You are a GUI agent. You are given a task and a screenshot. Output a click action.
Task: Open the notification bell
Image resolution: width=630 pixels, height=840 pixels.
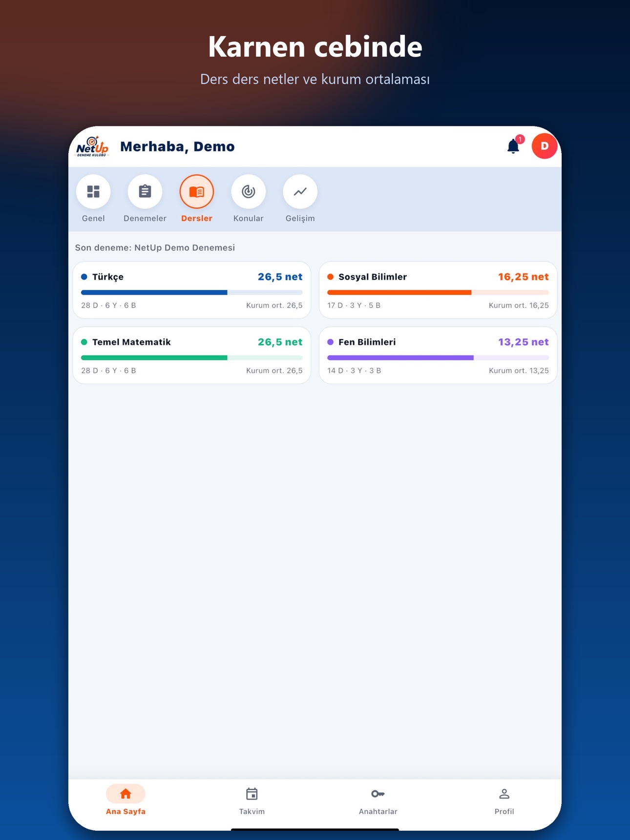point(513,146)
